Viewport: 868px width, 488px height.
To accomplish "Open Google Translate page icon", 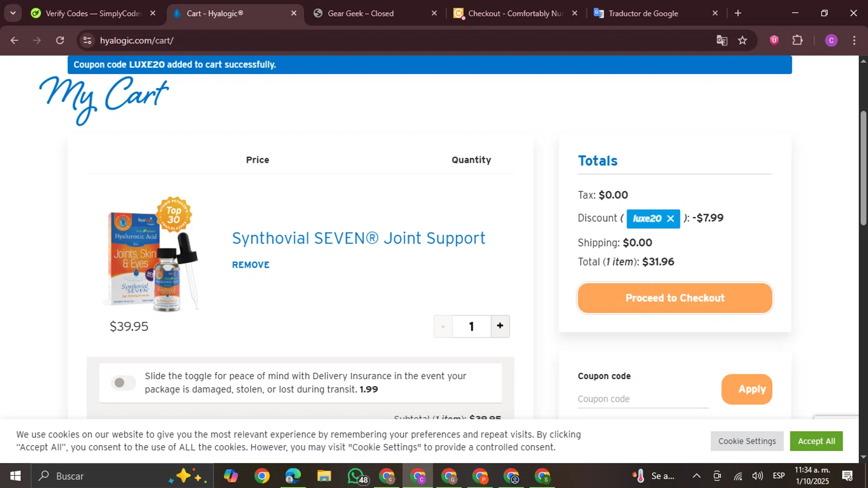I will coord(722,41).
